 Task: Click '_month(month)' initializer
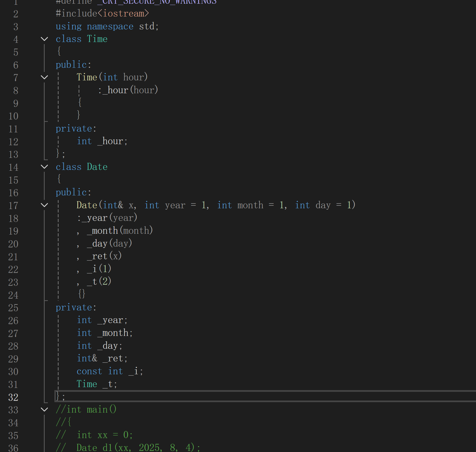click(120, 231)
